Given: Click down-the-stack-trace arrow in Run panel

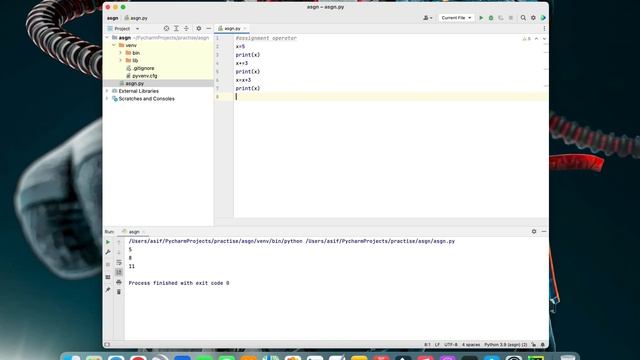Looking at the screenshot, I should (119, 252).
